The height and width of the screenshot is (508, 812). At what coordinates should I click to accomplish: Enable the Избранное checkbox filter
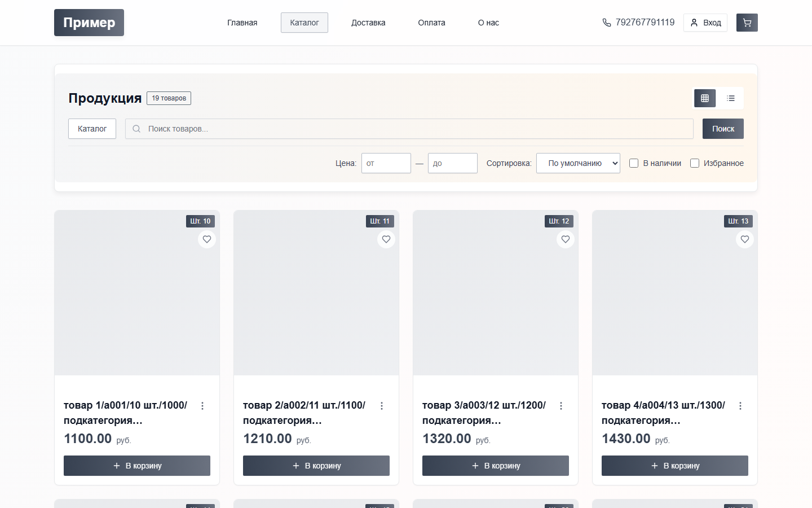(x=695, y=163)
